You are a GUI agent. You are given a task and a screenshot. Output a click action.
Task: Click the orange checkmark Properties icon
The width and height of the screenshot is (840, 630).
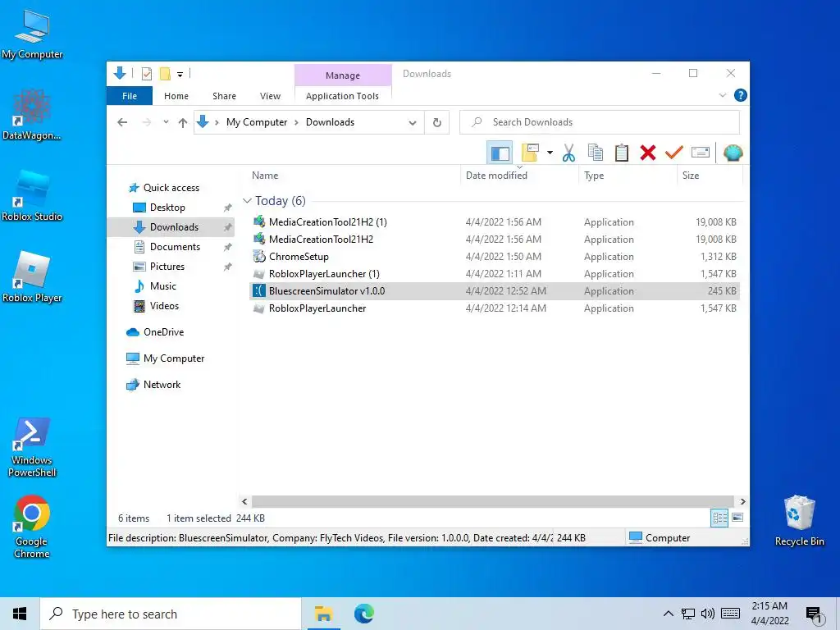click(674, 153)
